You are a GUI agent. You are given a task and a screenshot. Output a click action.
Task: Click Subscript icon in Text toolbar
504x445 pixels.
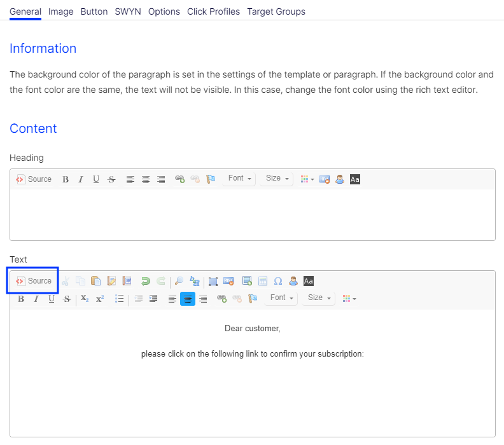coord(85,299)
